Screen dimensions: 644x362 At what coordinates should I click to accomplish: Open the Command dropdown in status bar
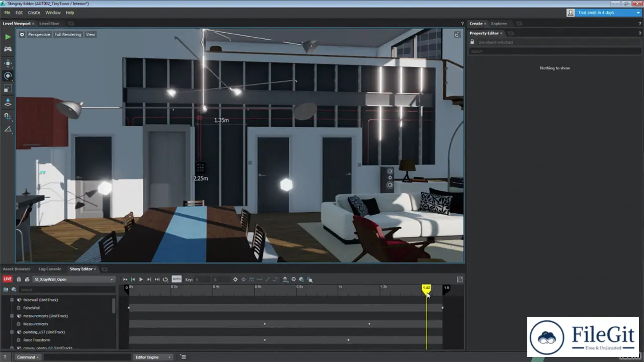[28, 357]
